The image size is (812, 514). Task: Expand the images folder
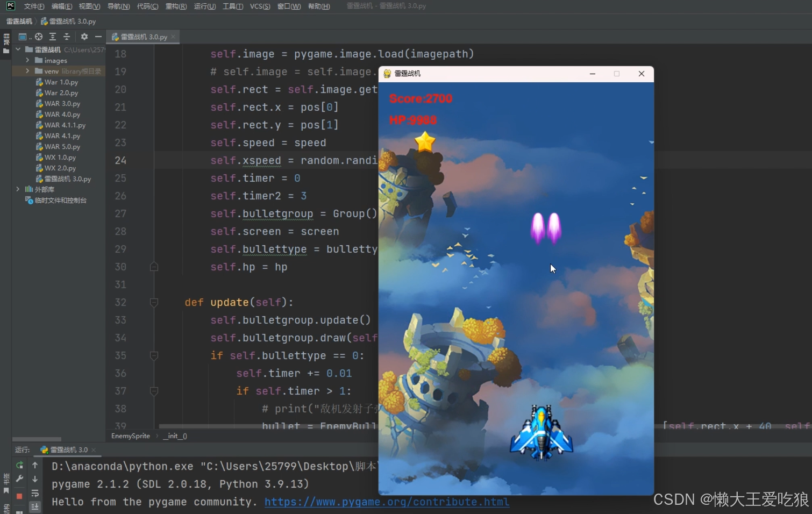pos(27,60)
